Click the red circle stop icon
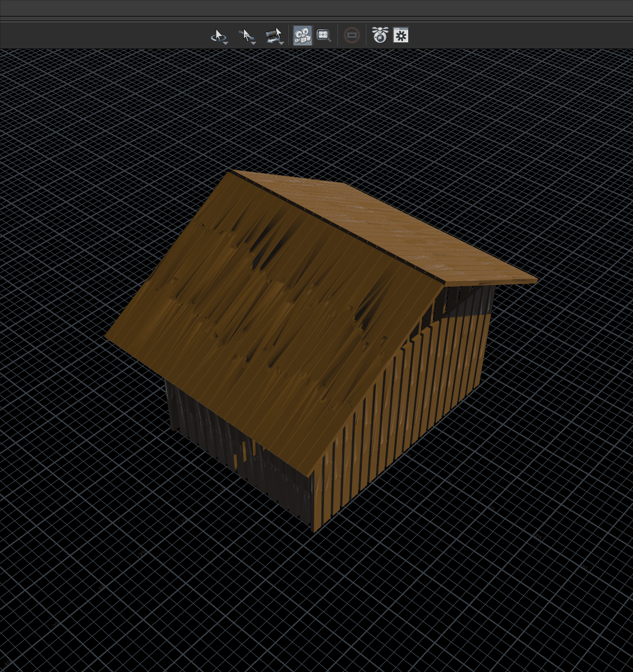 [352, 35]
